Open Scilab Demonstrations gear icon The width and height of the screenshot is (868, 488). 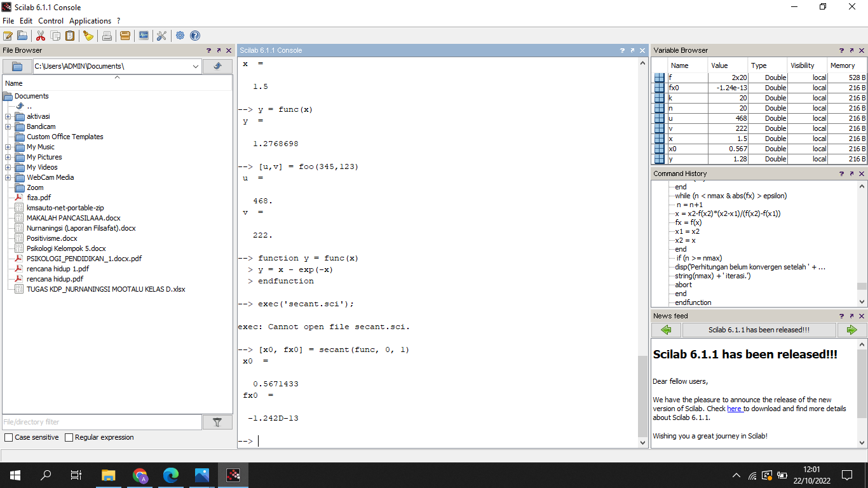(180, 36)
